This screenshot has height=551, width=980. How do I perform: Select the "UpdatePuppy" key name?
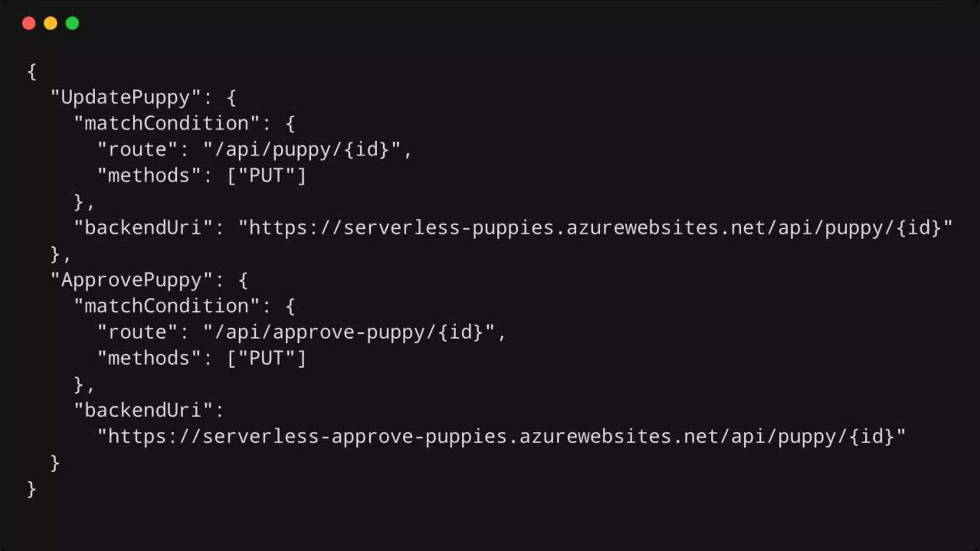pos(126,98)
